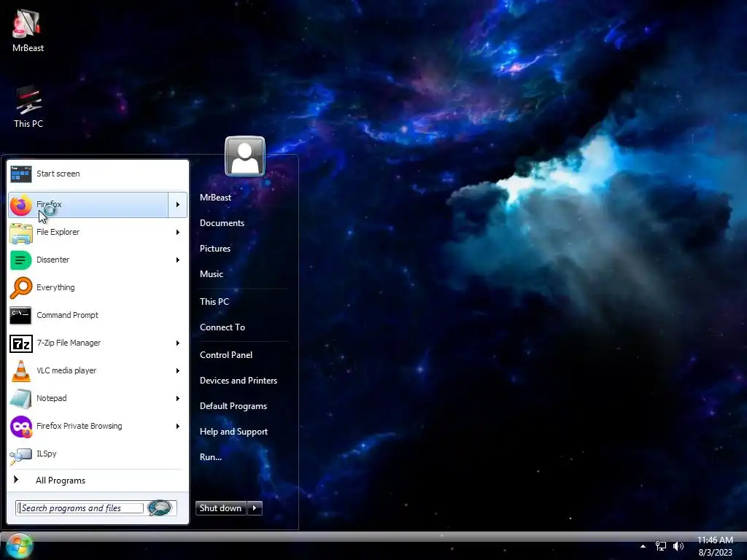Click the user account picture
The height and width of the screenshot is (560, 747).
(x=245, y=156)
